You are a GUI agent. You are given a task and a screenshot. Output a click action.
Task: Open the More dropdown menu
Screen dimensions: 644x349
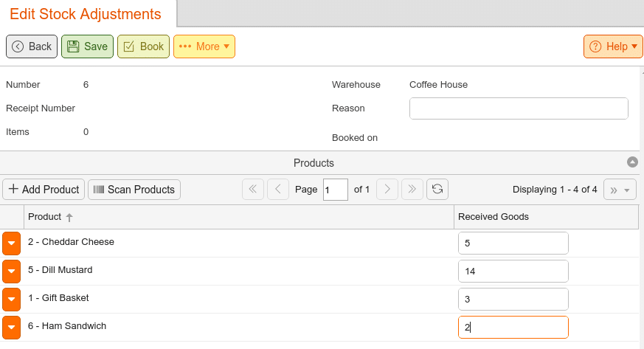204,46
